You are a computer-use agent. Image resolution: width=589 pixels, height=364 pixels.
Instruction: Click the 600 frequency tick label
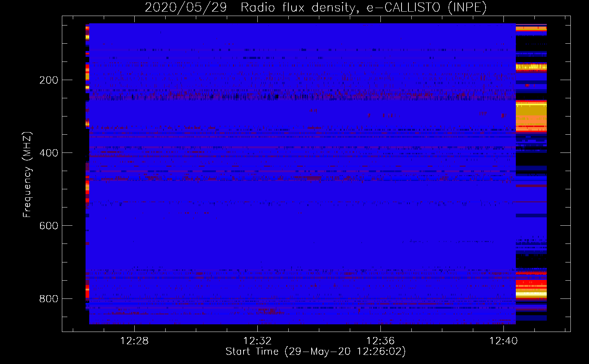coord(49,226)
